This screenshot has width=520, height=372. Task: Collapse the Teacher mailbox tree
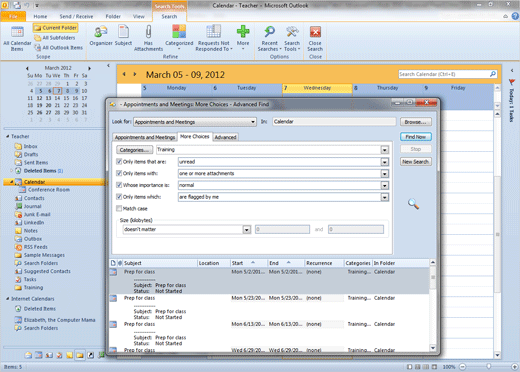[8, 136]
